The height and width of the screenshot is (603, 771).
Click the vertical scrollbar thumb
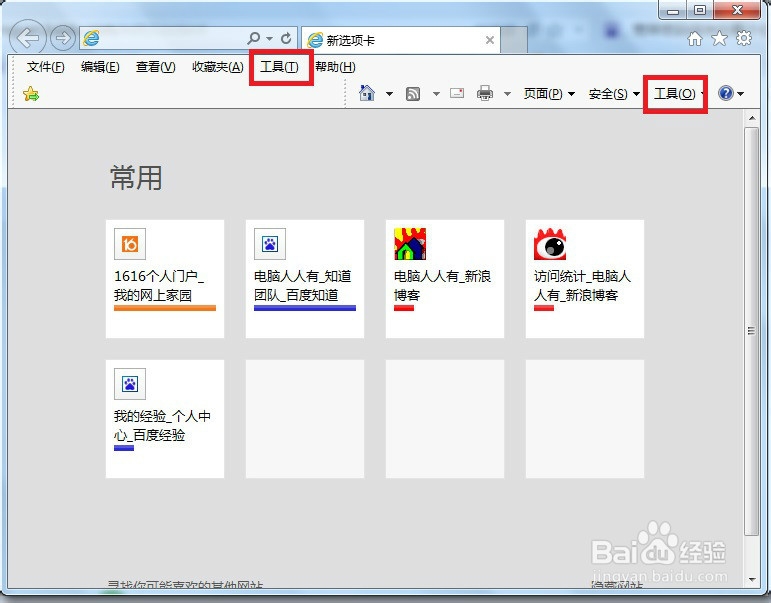pyautogui.click(x=751, y=331)
